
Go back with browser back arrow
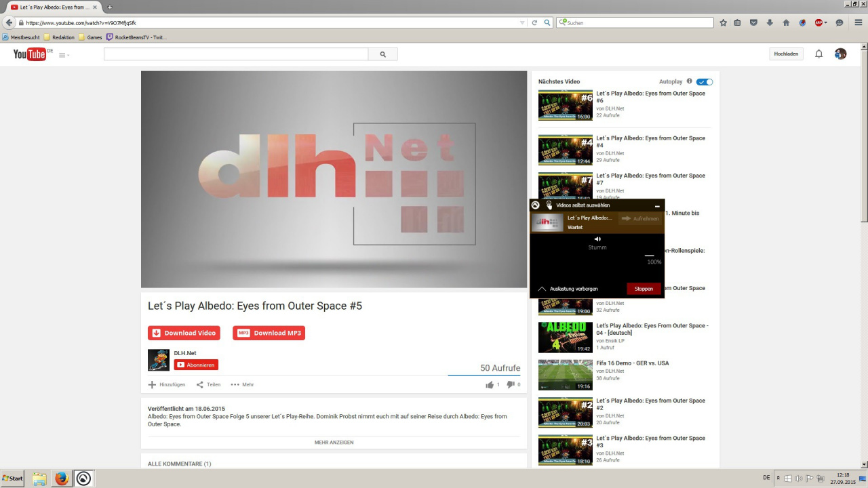[9, 22]
